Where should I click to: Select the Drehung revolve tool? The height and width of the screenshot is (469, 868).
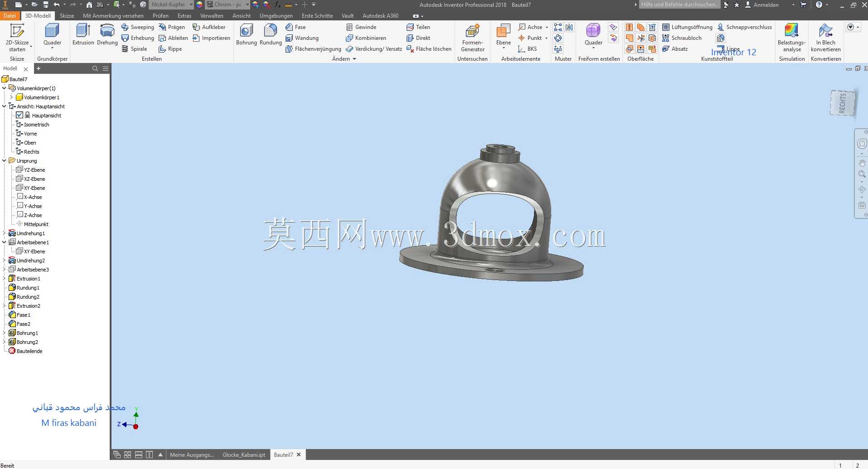(x=107, y=35)
